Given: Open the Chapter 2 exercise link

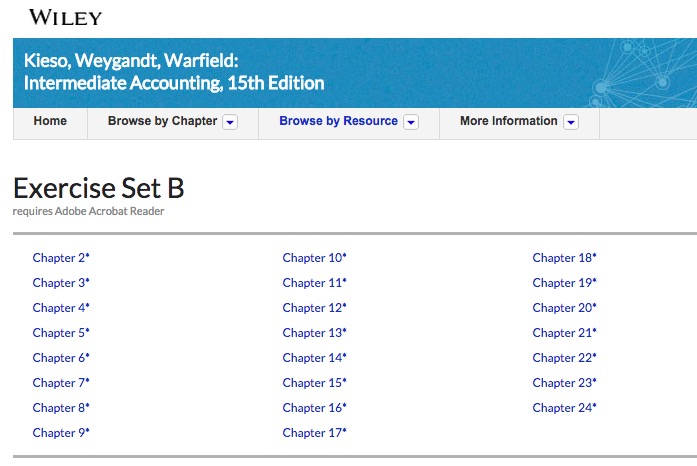Looking at the screenshot, I should [60, 258].
